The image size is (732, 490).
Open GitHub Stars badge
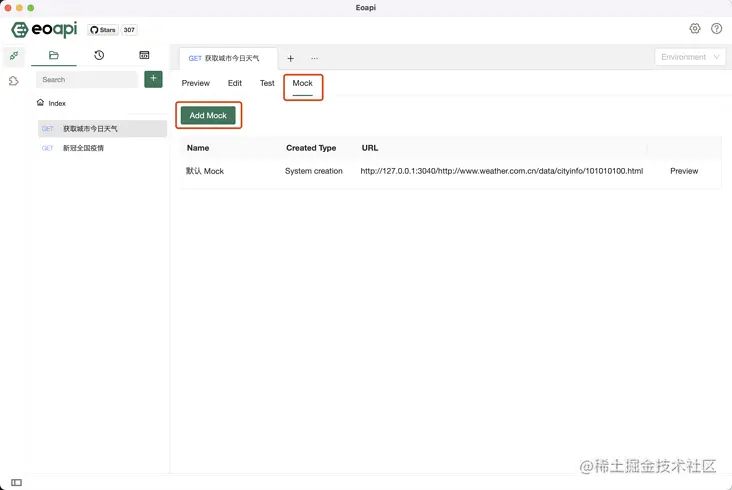point(103,30)
